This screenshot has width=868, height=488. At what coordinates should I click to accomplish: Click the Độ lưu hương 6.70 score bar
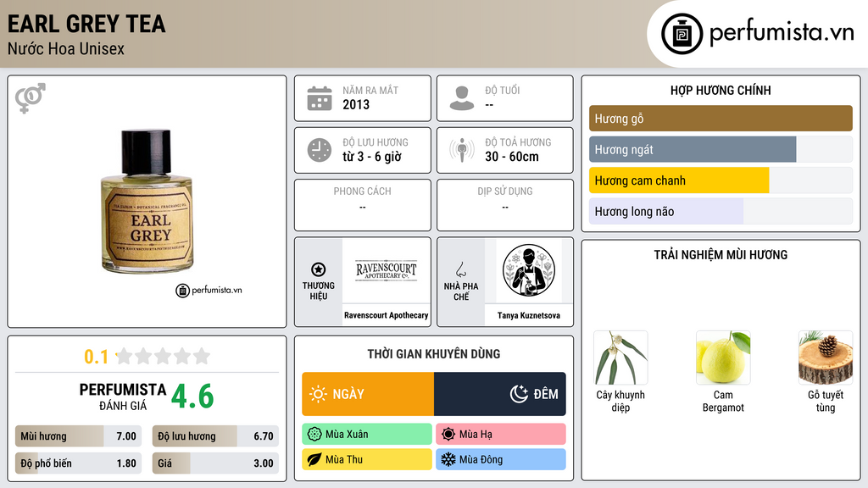tap(215, 436)
